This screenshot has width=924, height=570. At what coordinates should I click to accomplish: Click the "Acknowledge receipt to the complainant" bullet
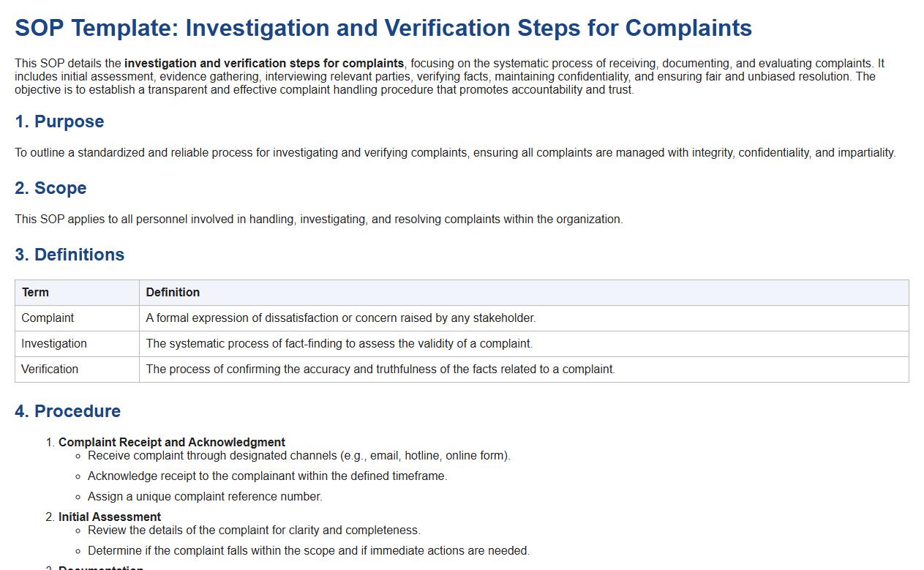pyautogui.click(x=267, y=476)
